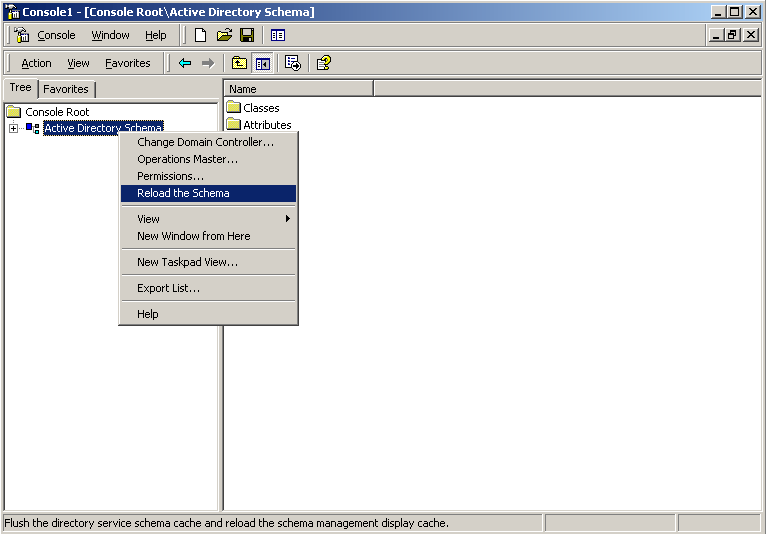The width and height of the screenshot is (766, 534).
Task: Toggle the Show/Hide Console Tree icon
Action: tap(263, 64)
